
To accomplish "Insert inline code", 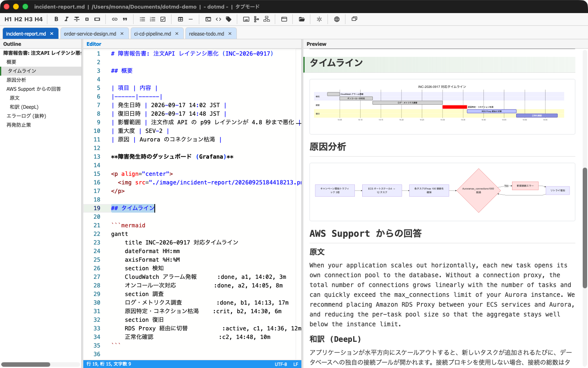I will point(218,19).
